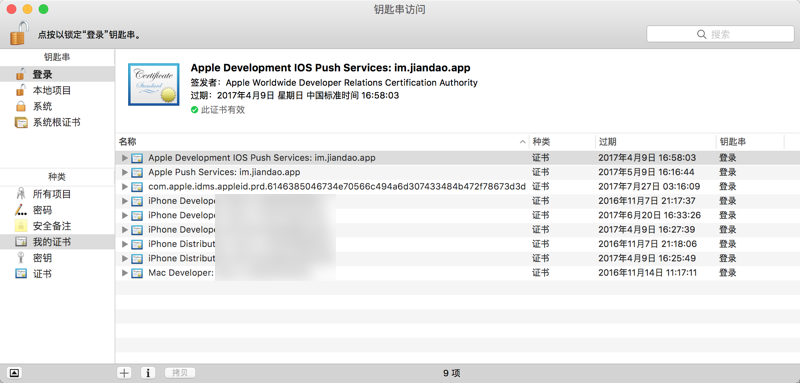Expand the Mac Developer certificate row
The height and width of the screenshot is (383, 800).
(x=124, y=273)
